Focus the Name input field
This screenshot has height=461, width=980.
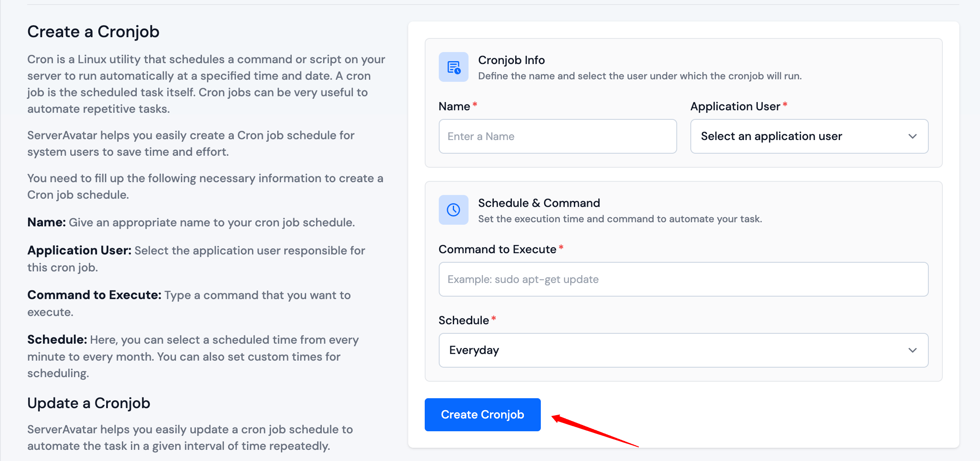[557, 136]
